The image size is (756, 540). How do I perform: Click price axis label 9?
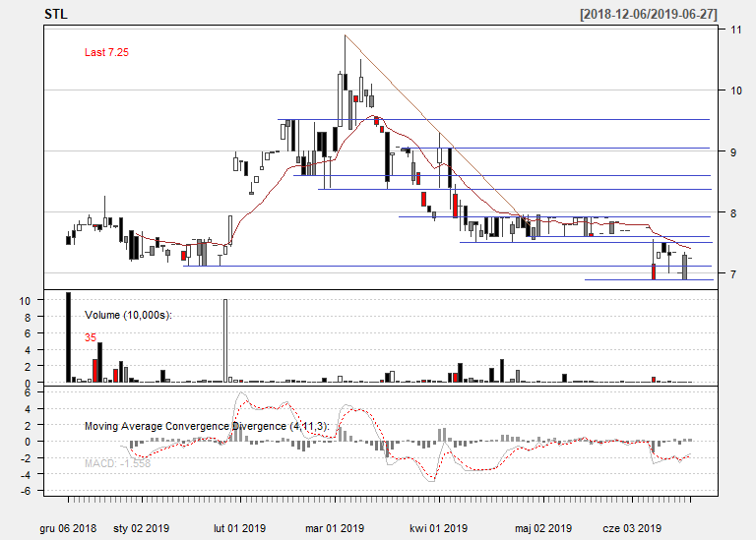click(733, 151)
